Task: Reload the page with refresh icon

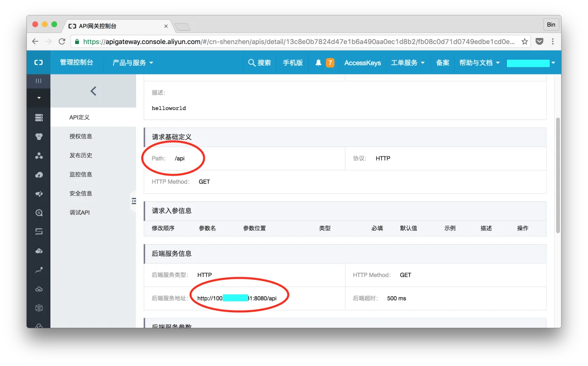Action: (62, 41)
